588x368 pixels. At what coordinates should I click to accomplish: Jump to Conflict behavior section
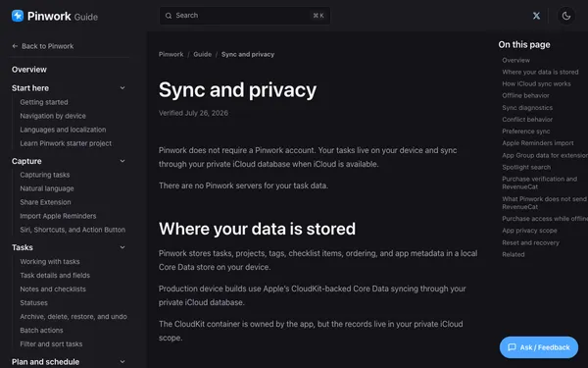(527, 120)
